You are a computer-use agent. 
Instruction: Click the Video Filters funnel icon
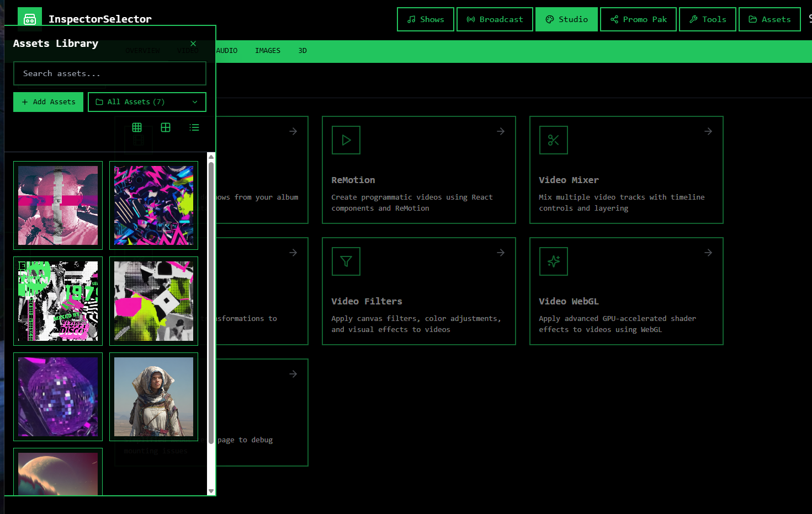(346, 261)
